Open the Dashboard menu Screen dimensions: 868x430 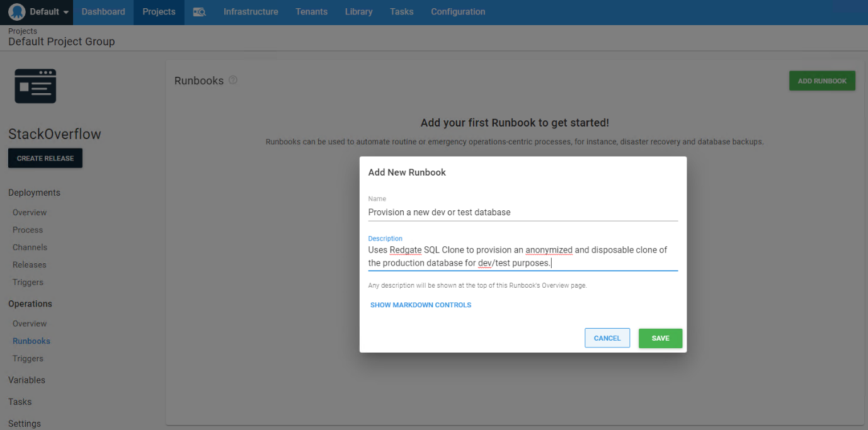pyautogui.click(x=103, y=12)
